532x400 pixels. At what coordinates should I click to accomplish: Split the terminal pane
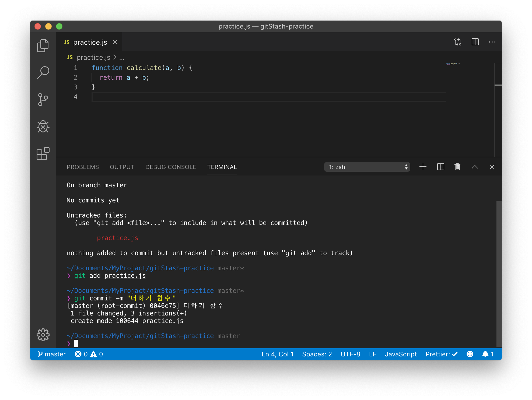(x=441, y=167)
